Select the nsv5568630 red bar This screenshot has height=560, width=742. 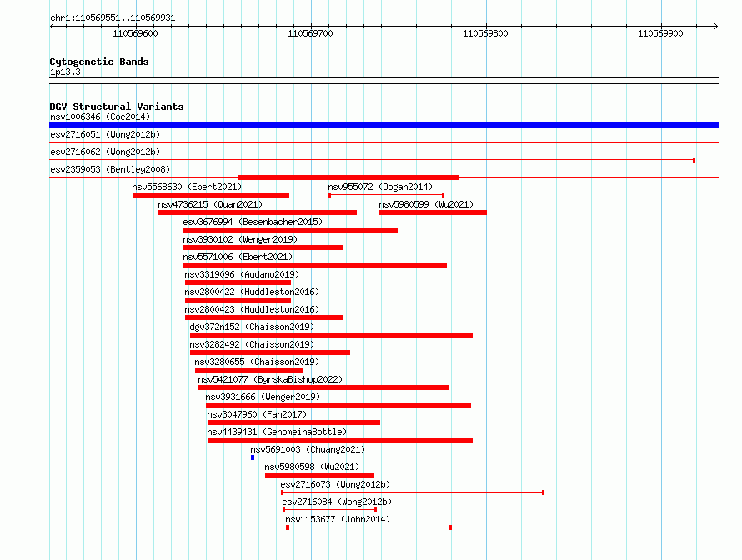pyautogui.click(x=211, y=195)
